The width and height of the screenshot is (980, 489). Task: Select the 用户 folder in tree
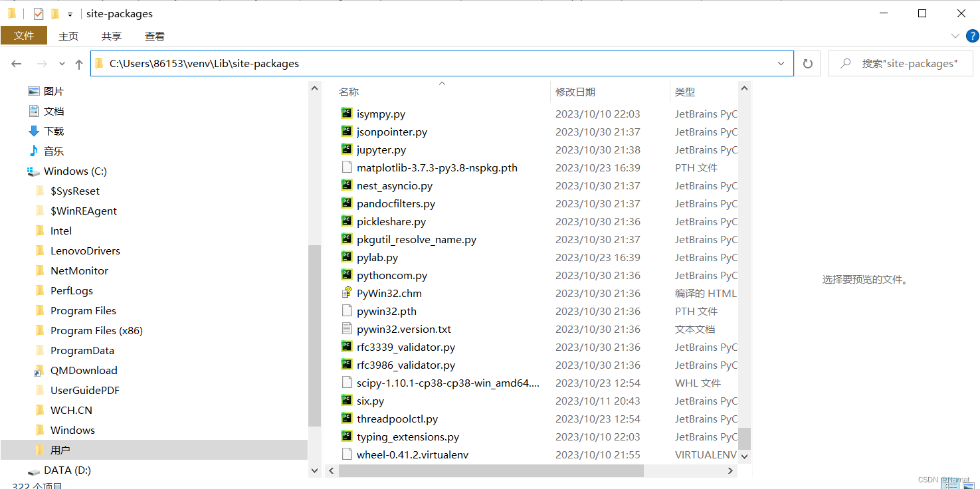coord(153,450)
